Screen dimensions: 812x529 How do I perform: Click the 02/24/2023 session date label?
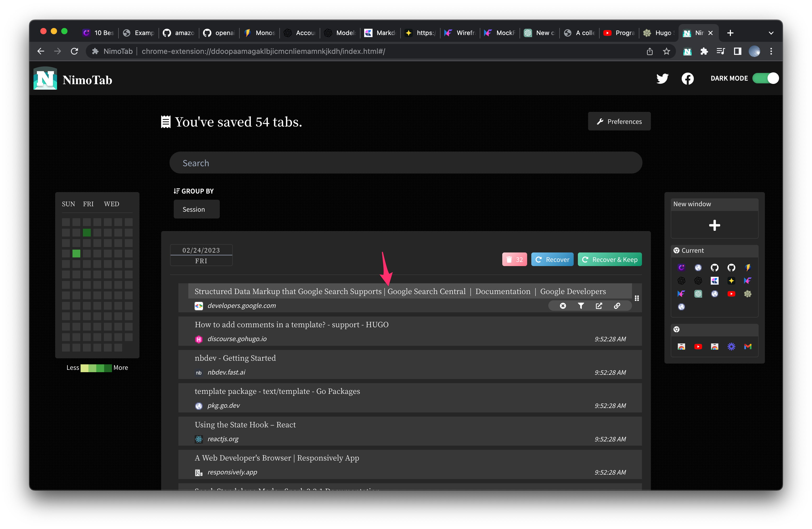point(201,250)
